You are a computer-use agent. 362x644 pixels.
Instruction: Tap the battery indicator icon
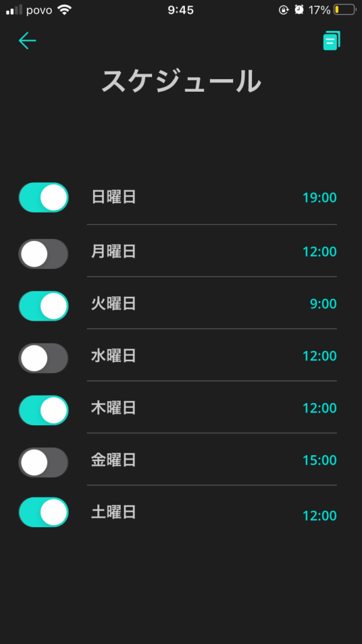(x=345, y=10)
